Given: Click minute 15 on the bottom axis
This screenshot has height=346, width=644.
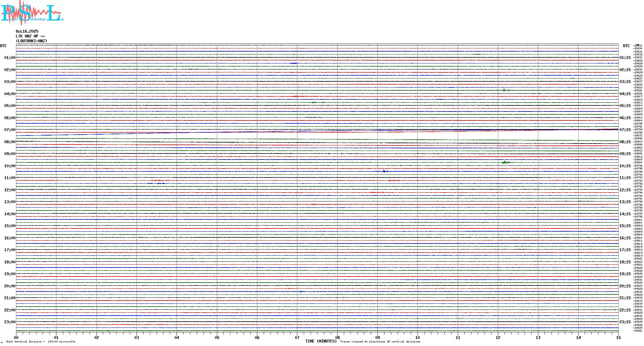Looking at the screenshot, I should [618, 337].
